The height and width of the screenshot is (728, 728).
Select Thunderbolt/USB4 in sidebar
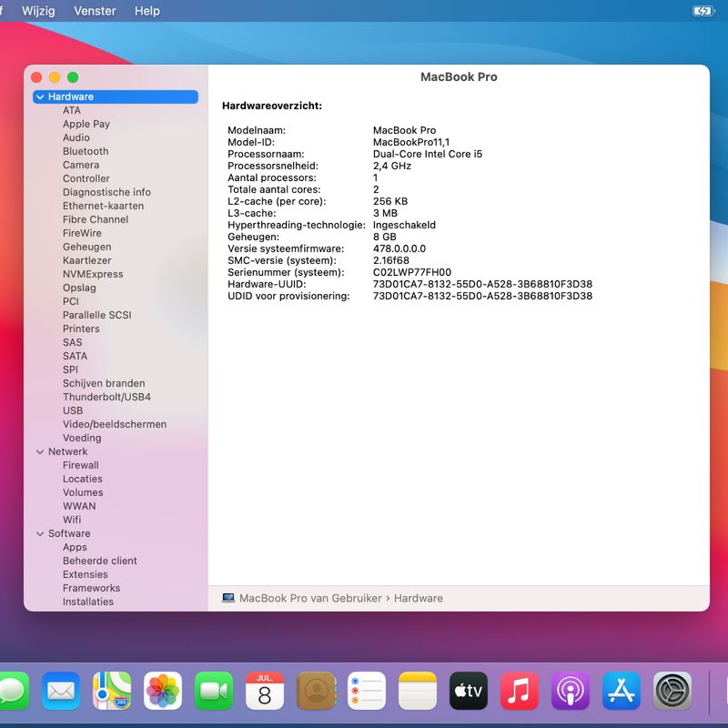(x=106, y=397)
